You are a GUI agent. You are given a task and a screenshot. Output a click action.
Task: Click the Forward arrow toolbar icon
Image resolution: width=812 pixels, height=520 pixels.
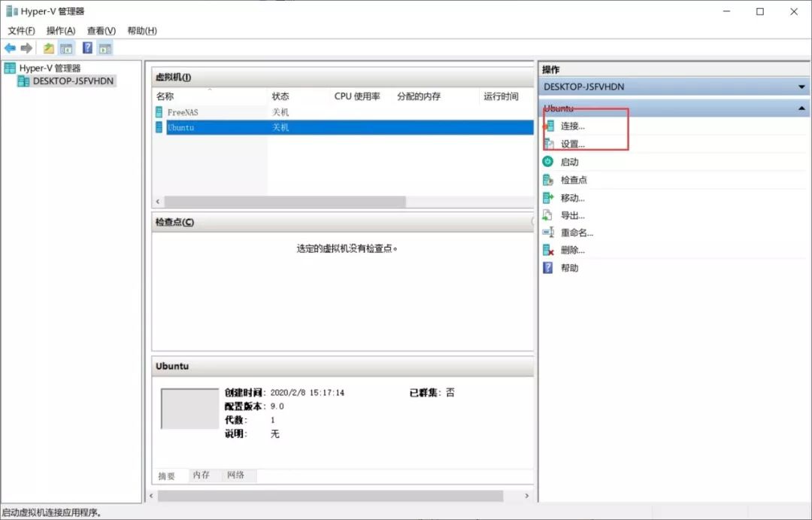(26, 48)
